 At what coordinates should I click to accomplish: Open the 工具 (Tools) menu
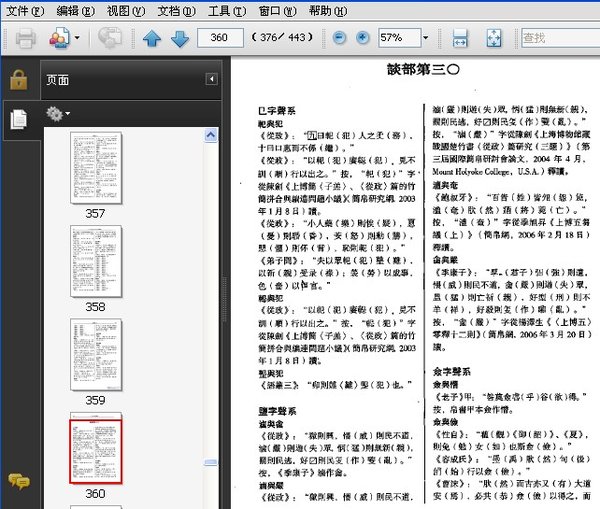click(227, 11)
